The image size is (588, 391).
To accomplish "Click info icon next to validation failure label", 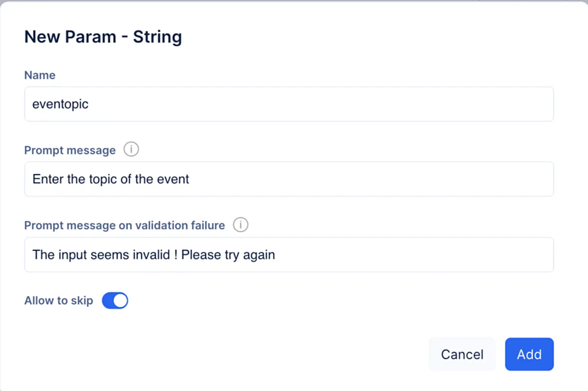I will tap(240, 225).
